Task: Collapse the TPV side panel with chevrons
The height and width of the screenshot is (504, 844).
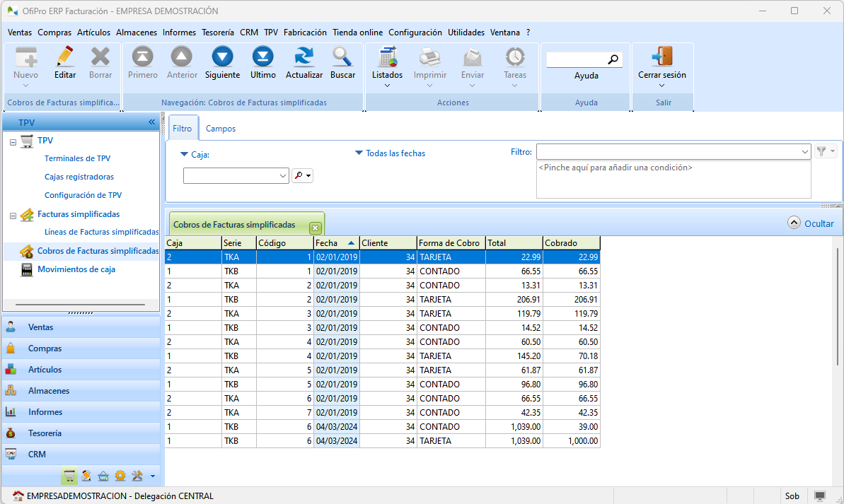Action: [151, 122]
